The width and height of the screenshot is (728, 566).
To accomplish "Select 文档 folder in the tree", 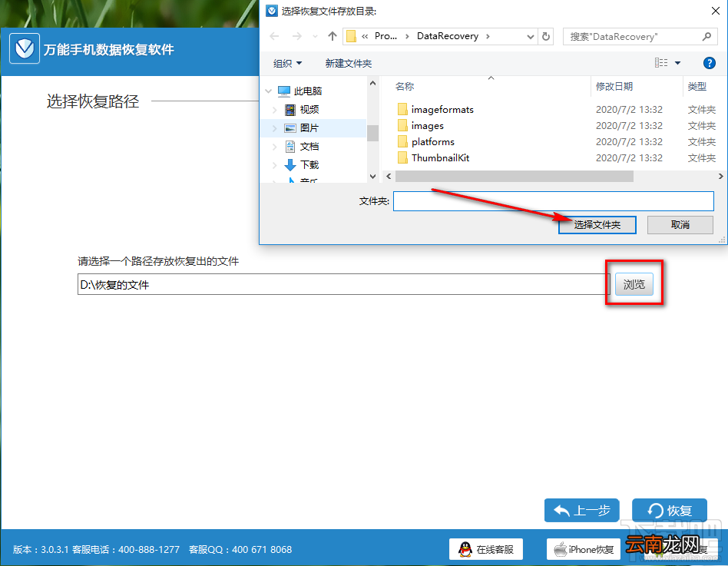I will (x=309, y=147).
